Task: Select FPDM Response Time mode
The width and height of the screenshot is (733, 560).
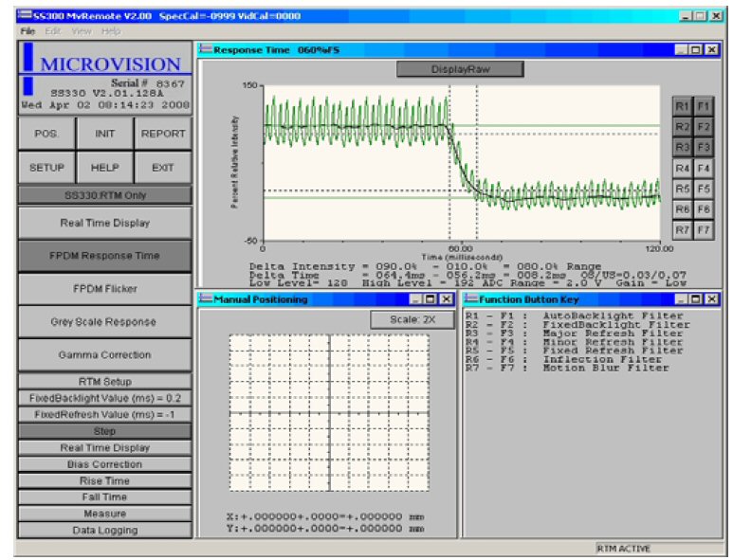Action: click(105, 256)
